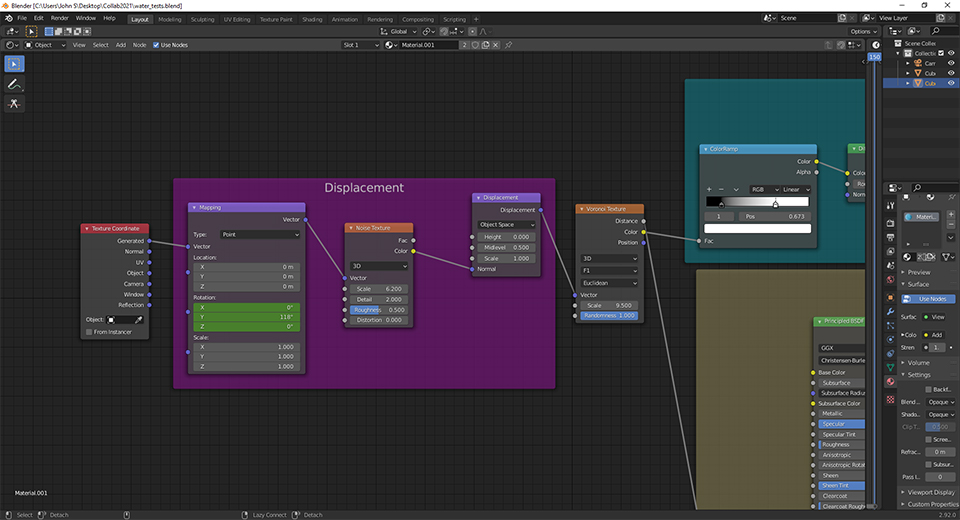Open the modifier wrench properties tab

890,311
